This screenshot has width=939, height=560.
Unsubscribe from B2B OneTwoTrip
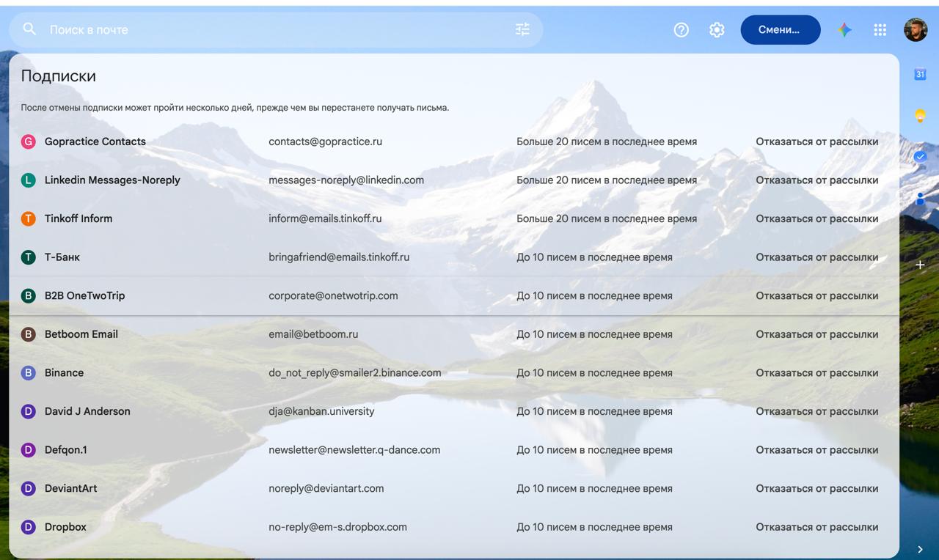coord(817,296)
